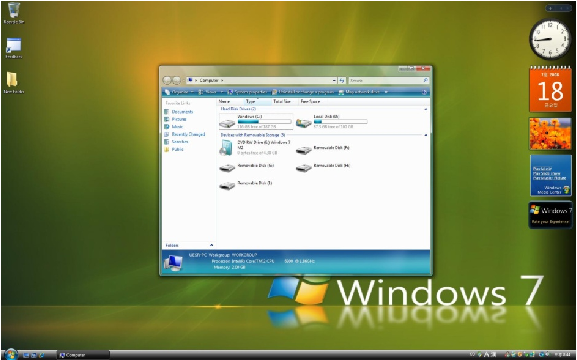Click Show Desktop quick launch icon
The width and height of the screenshot is (577, 360).
click(26, 355)
